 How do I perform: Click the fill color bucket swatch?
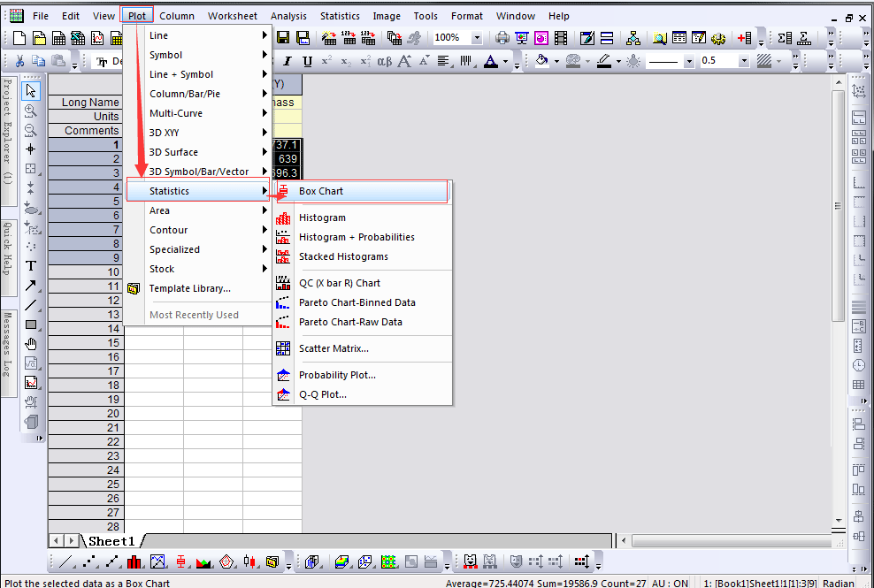coord(541,61)
